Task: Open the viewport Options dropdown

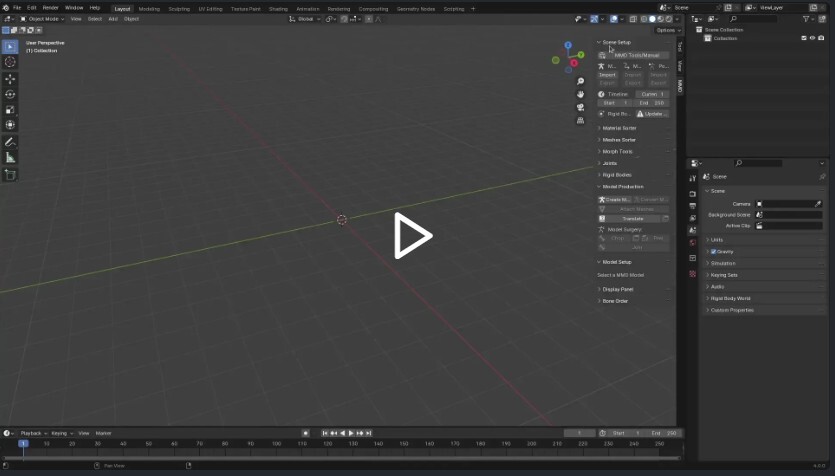Action: coord(668,30)
